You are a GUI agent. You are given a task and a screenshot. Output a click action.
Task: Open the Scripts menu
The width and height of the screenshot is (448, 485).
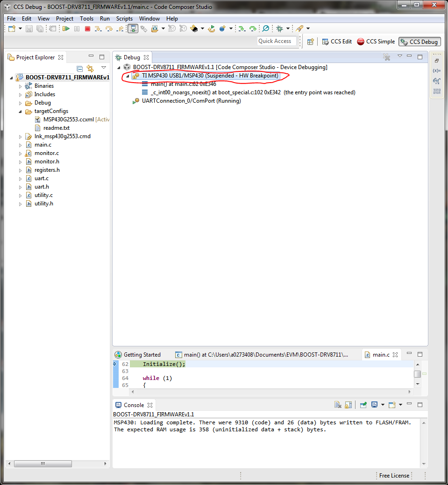(x=124, y=19)
